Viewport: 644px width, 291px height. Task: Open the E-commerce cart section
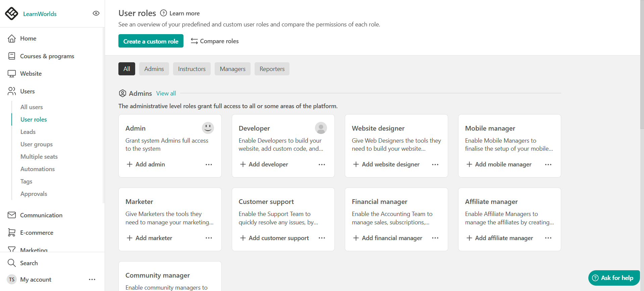click(37, 233)
